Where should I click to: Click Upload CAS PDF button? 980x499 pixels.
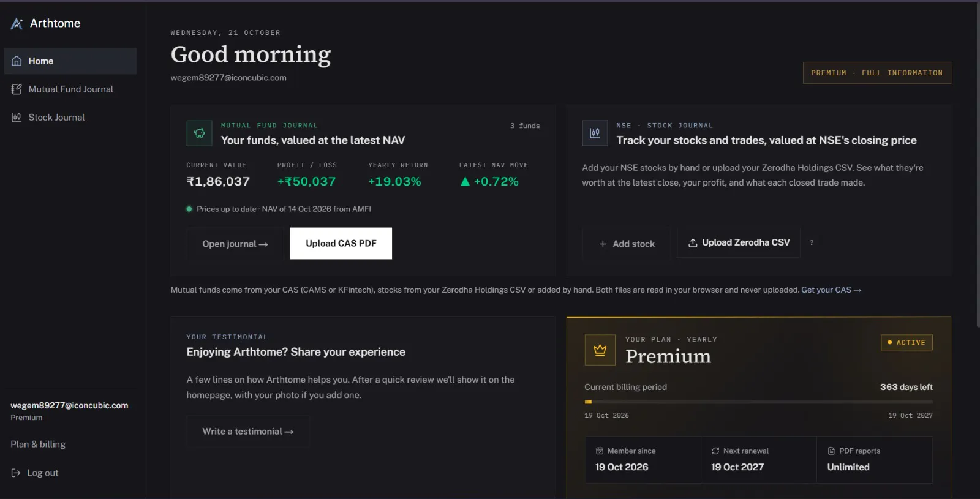coord(341,244)
